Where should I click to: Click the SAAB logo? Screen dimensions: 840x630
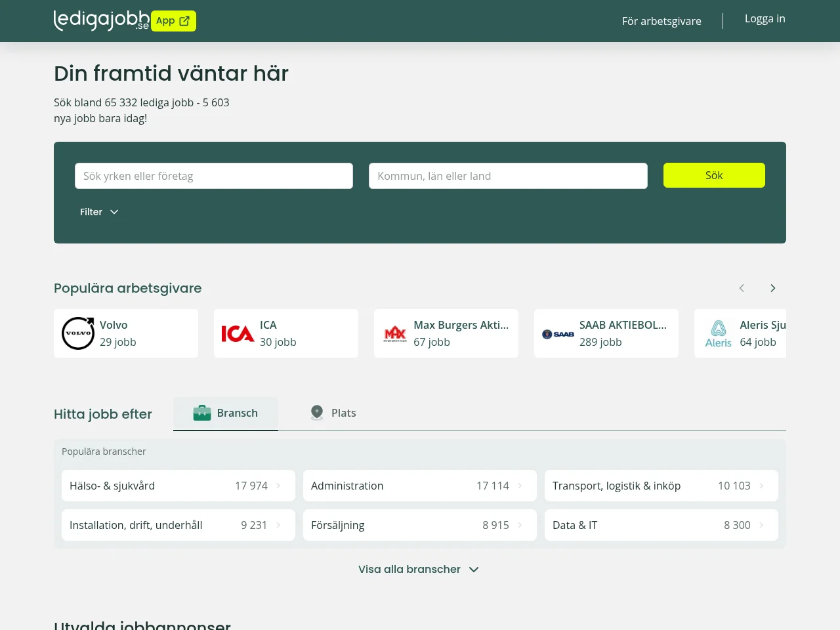pos(558,334)
